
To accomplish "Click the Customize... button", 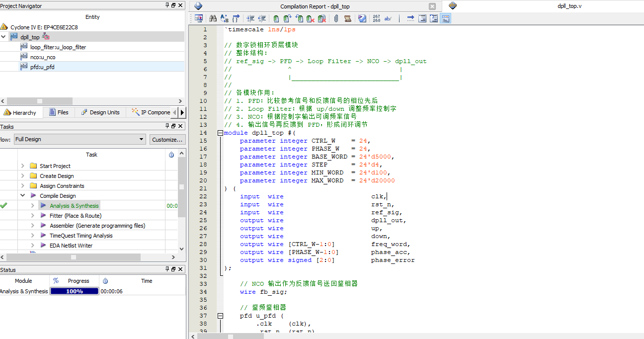I will click(x=167, y=139).
